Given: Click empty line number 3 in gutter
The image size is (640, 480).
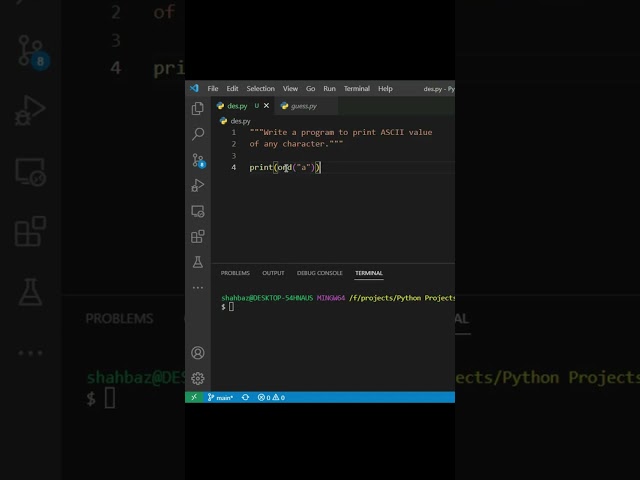Looking at the screenshot, I should coord(233,156).
